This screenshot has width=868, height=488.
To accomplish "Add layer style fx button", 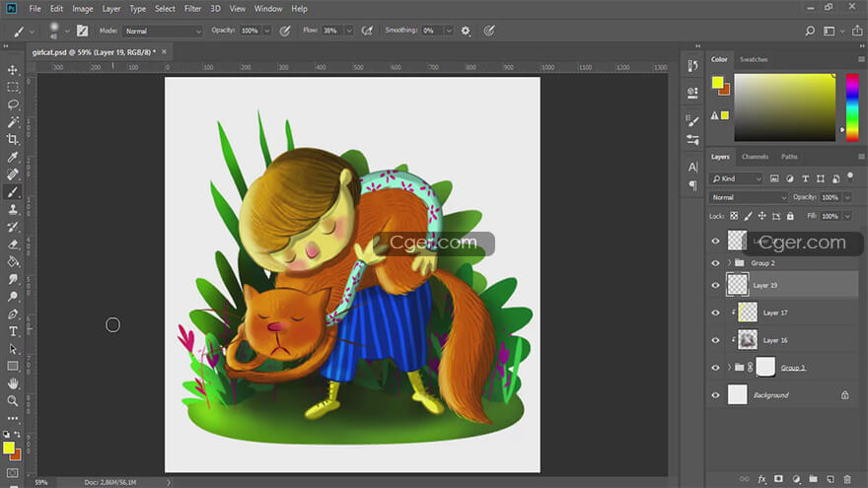I will click(761, 479).
